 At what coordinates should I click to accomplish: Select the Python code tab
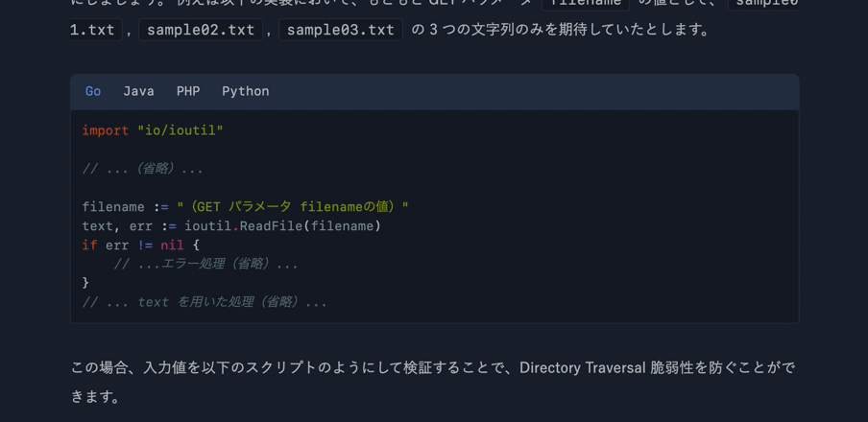point(246,91)
